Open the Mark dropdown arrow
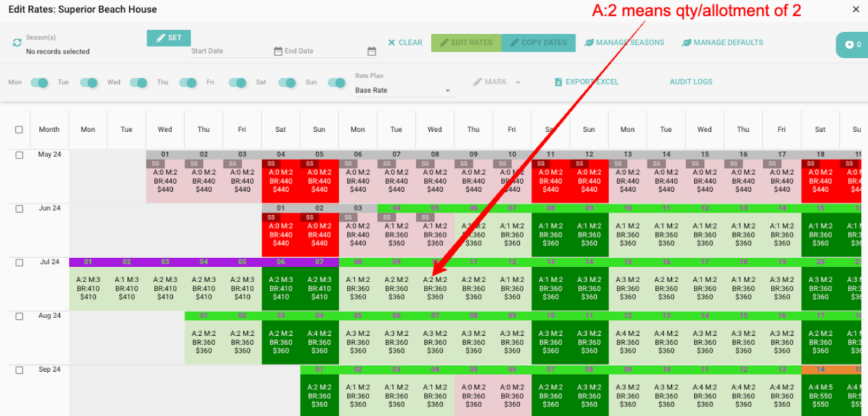 (518, 82)
